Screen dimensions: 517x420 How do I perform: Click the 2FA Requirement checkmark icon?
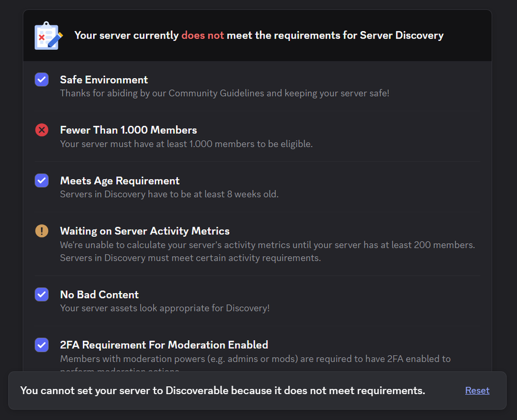(42, 345)
